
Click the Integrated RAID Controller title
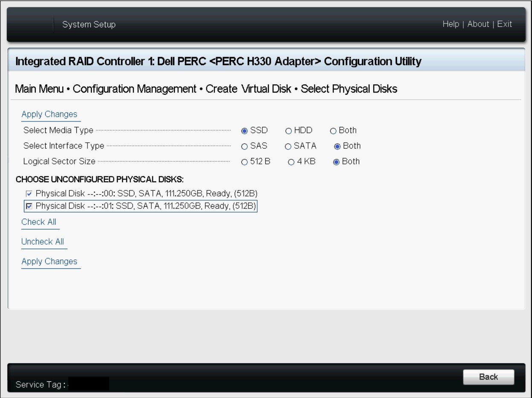coord(218,62)
